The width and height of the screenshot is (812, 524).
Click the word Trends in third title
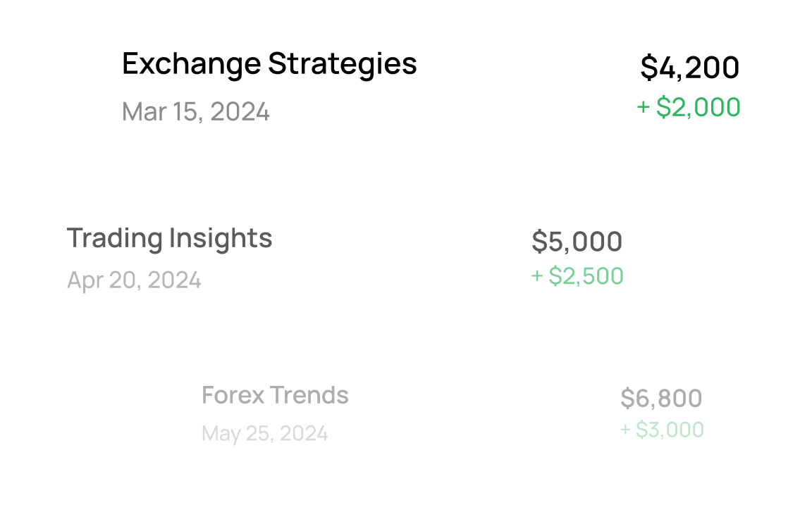(309, 395)
